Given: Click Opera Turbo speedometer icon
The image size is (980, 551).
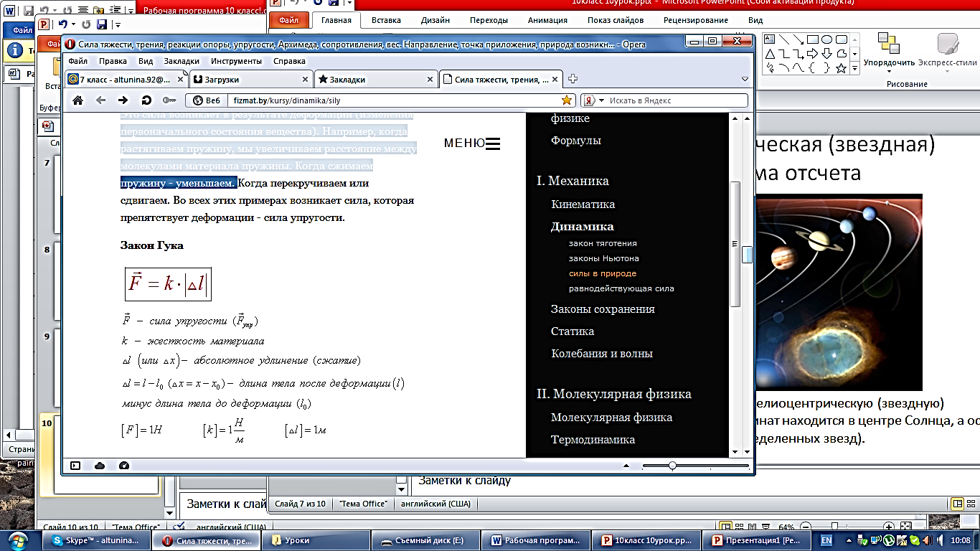Looking at the screenshot, I should (123, 466).
